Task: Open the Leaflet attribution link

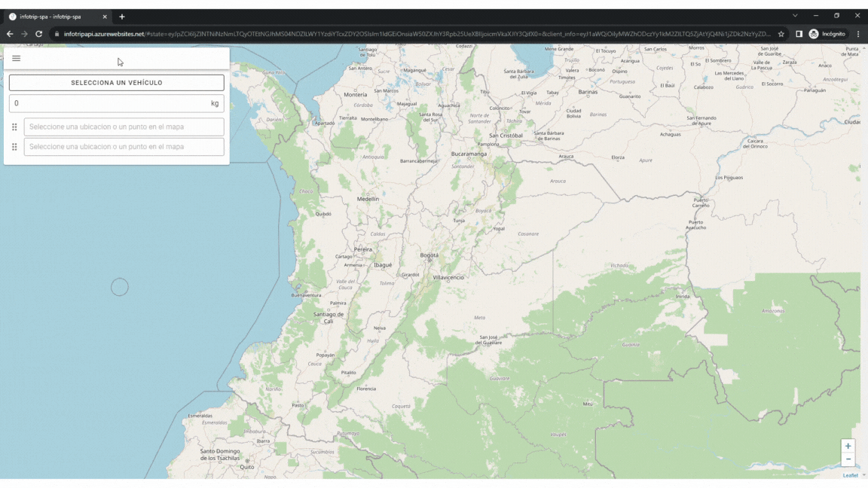Action: (x=850, y=475)
